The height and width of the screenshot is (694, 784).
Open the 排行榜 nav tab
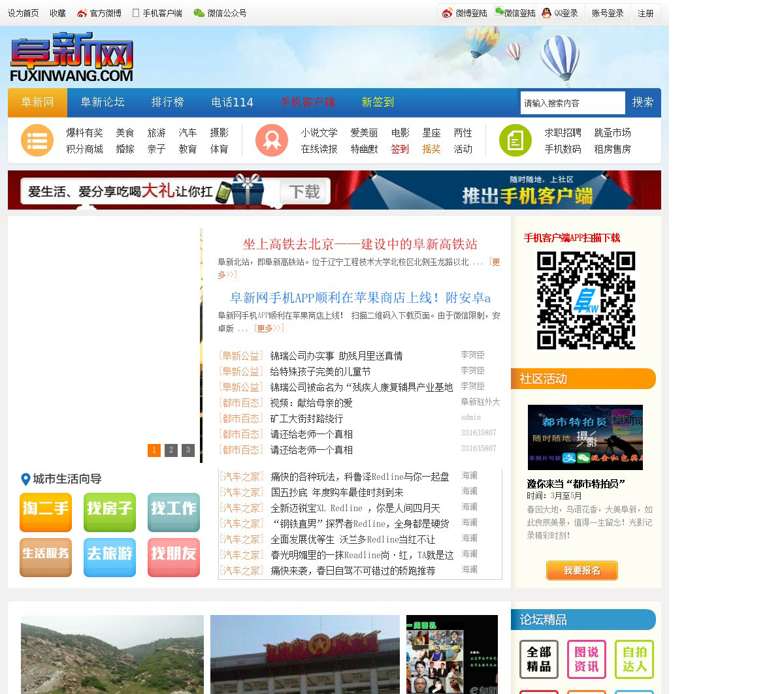coord(168,103)
